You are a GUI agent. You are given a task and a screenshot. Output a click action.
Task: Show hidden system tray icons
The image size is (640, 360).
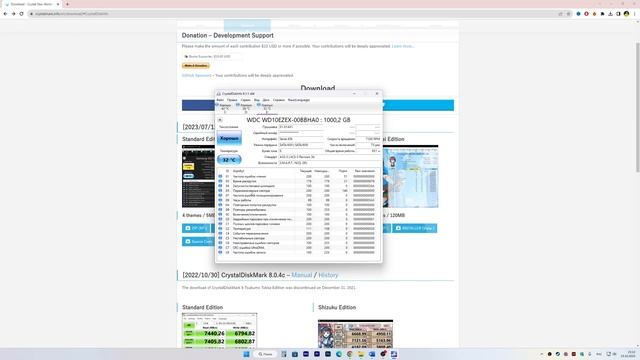542,354
